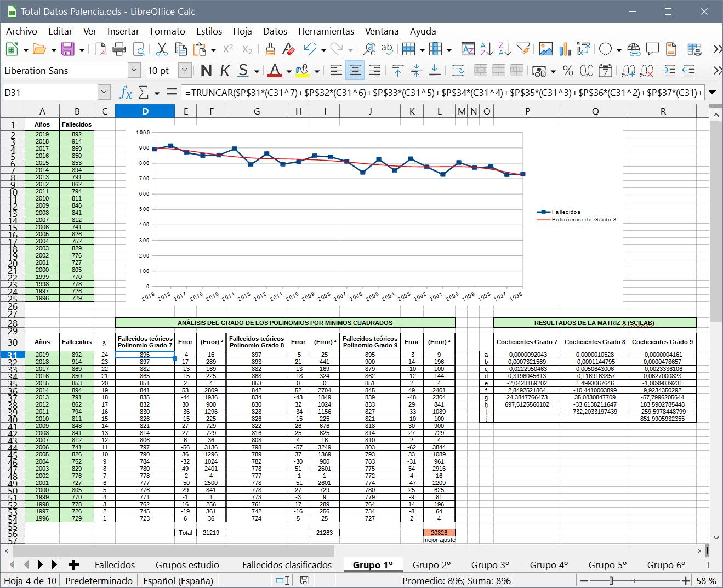Toggle underline formatting (S)
The width and height of the screenshot is (723, 588).
tap(243, 71)
